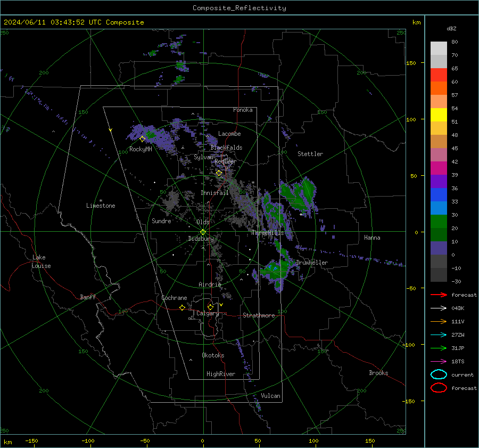
Task: Click the Hanna map label
Action: (372, 238)
